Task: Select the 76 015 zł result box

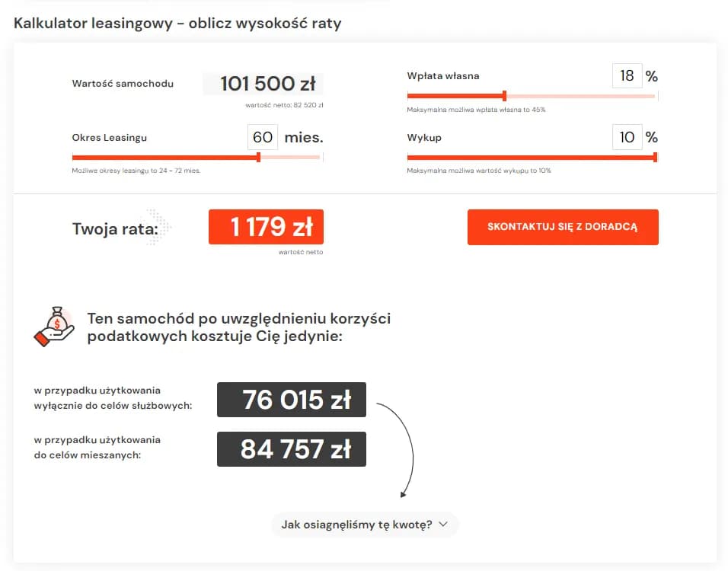Action: pyautogui.click(x=291, y=399)
